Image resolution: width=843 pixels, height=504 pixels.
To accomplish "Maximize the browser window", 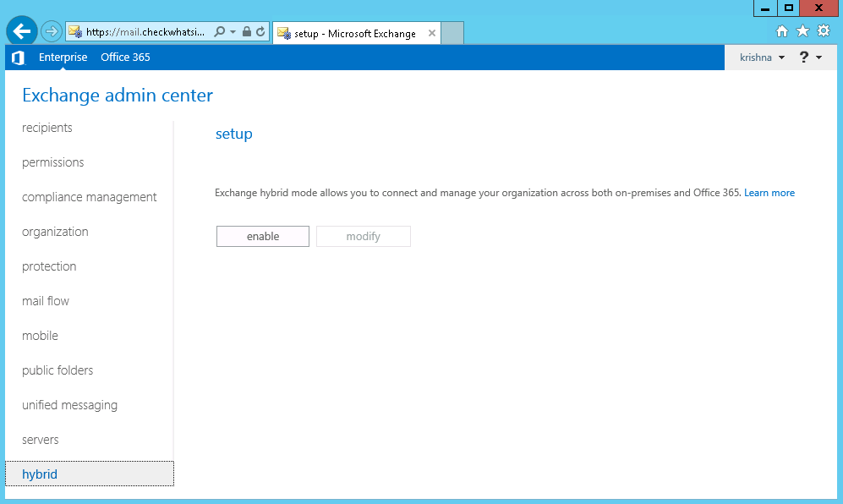I will pyautogui.click(x=789, y=8).
